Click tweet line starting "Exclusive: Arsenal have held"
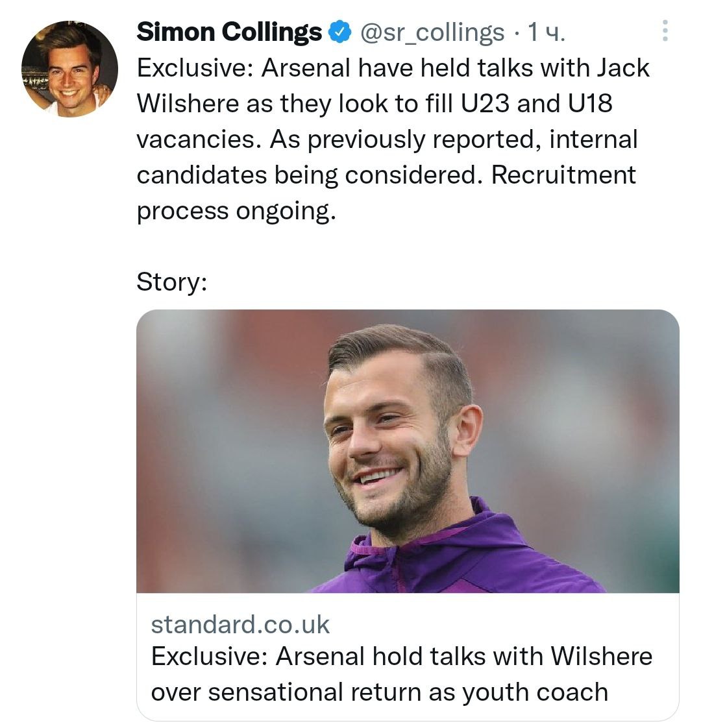701x728 pixels. (393, 67)
